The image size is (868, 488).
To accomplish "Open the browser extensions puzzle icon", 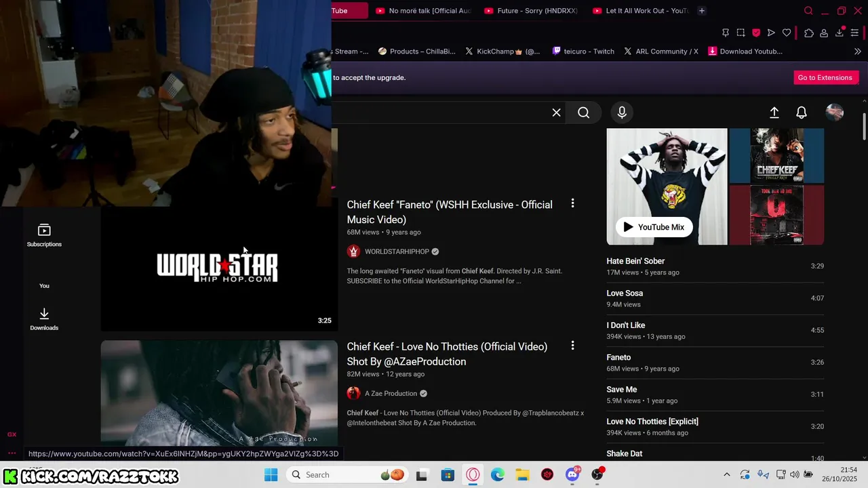I will point(809,33).
